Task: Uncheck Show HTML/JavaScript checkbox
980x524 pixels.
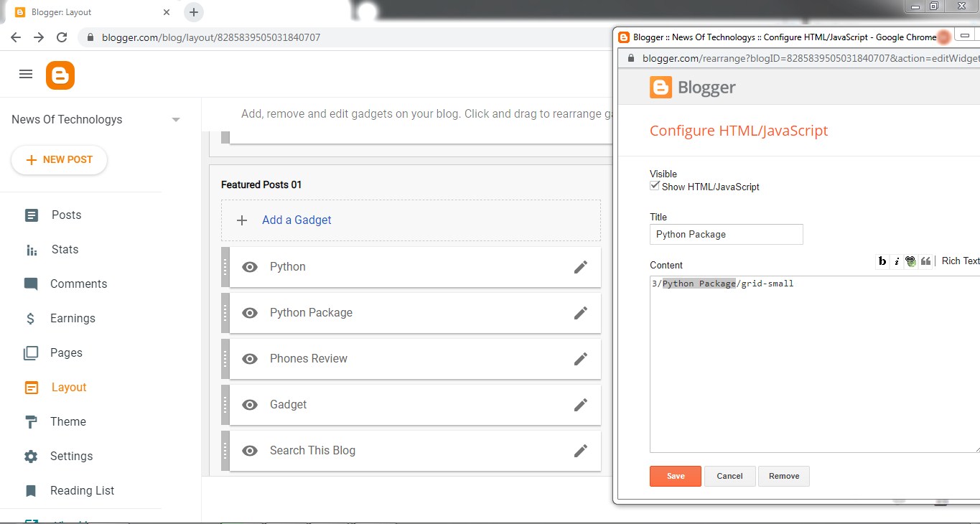Action: (x=655, y=186)
